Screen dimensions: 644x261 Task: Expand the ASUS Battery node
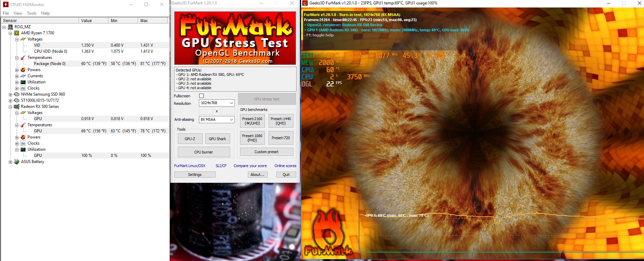[11, 162]
